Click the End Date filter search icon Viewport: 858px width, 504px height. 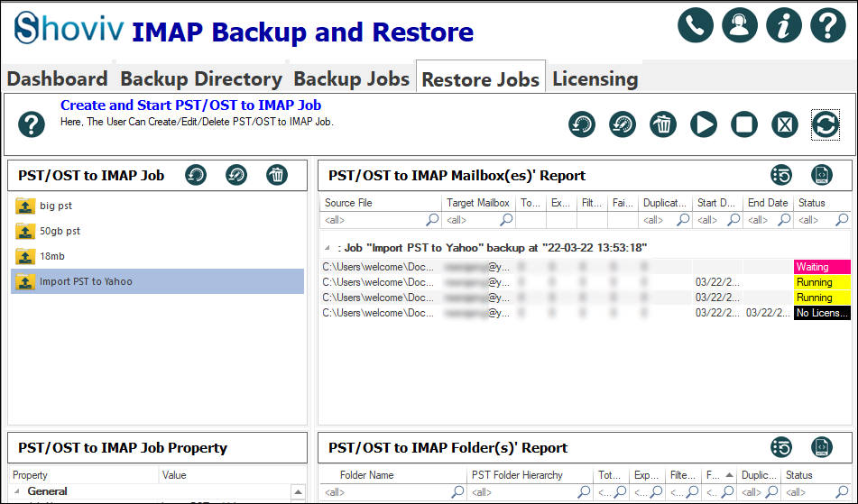point(784,220)
